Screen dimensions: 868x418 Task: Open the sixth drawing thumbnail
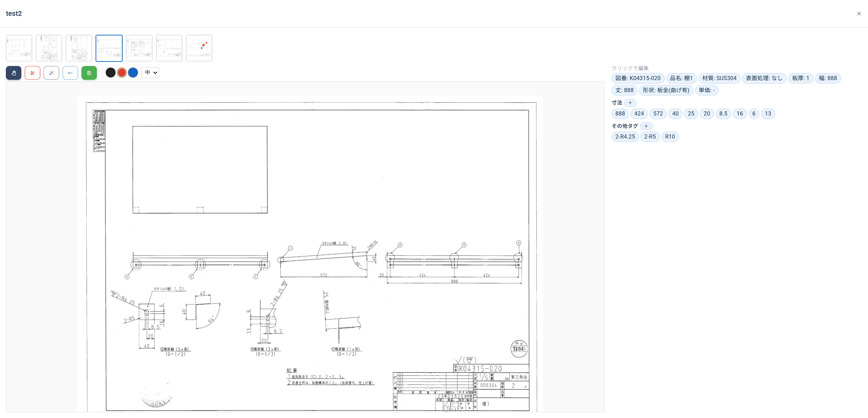click(x=169, y=48)
